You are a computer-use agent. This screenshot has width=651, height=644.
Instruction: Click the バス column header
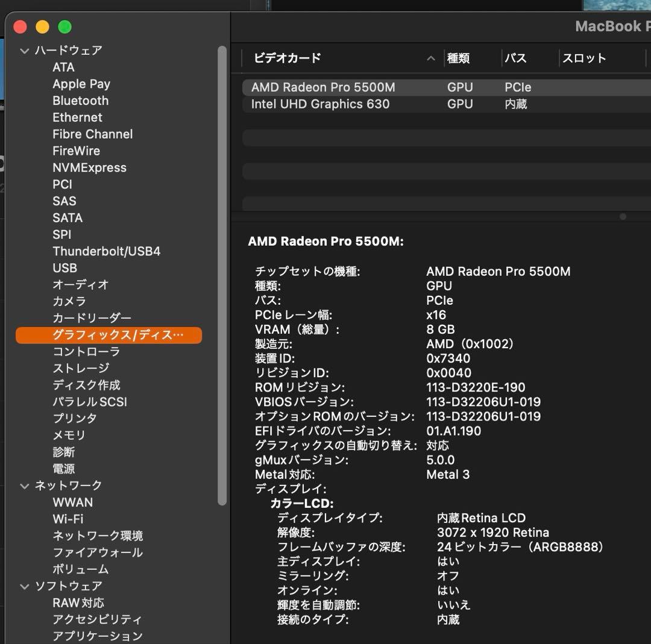pyautogui.click(x=518, y=58)
